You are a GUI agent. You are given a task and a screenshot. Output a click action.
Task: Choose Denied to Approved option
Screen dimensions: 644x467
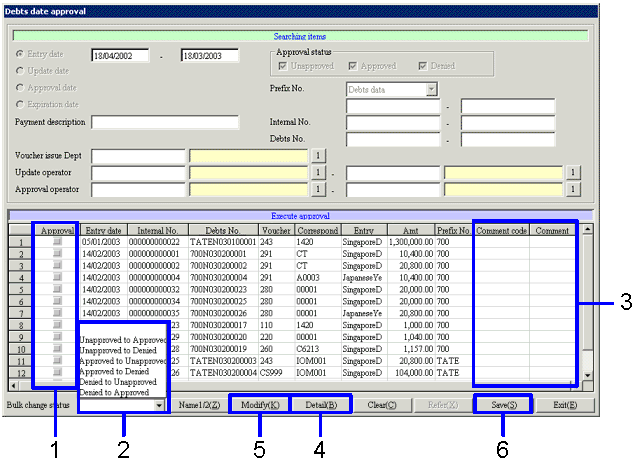[x=114, y=393]
